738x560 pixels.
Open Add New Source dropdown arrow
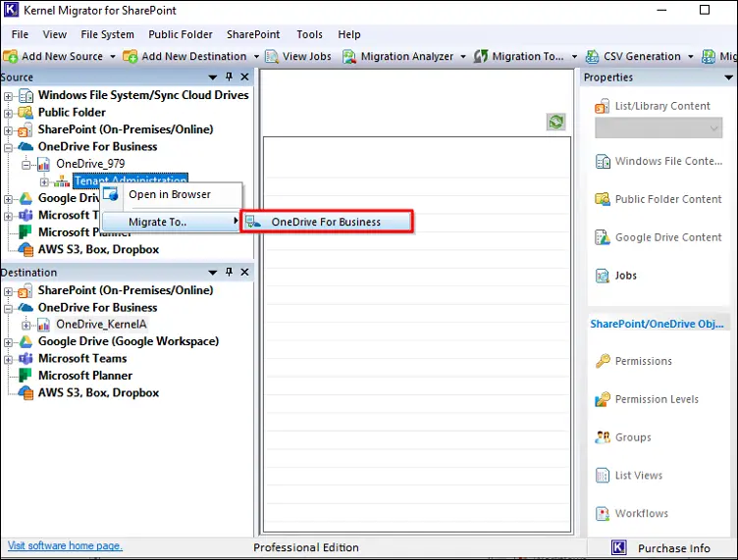[113, 57]
